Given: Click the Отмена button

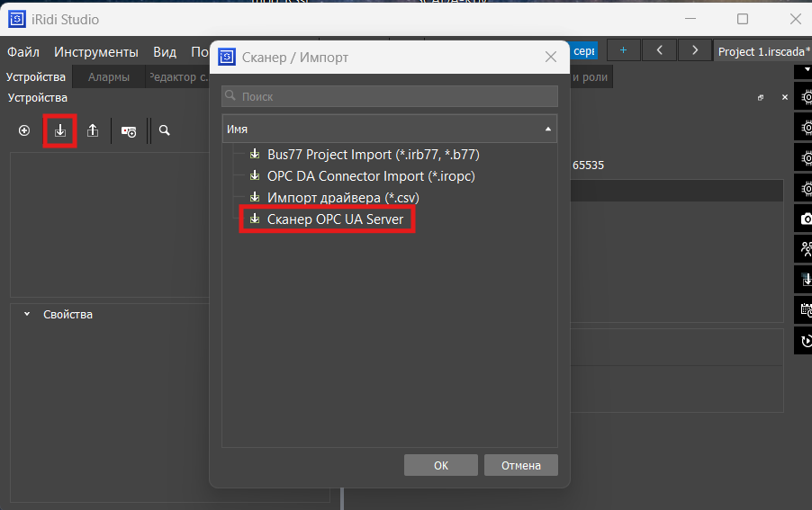Looking at the screenshot, I should 521,466.
